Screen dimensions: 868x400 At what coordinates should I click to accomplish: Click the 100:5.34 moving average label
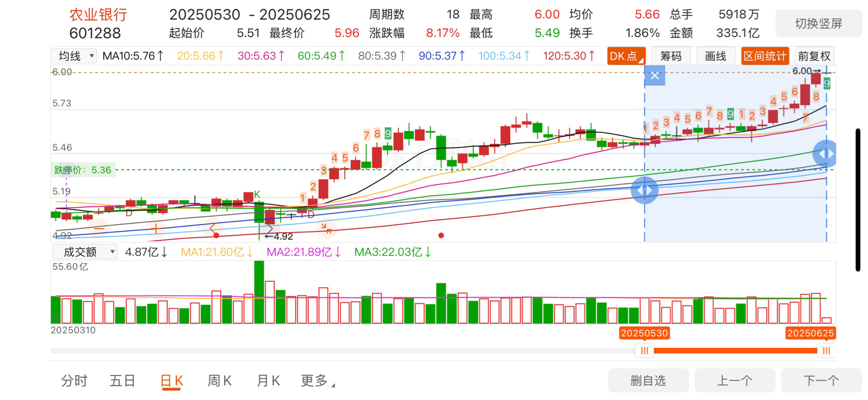tap(504, 56)
